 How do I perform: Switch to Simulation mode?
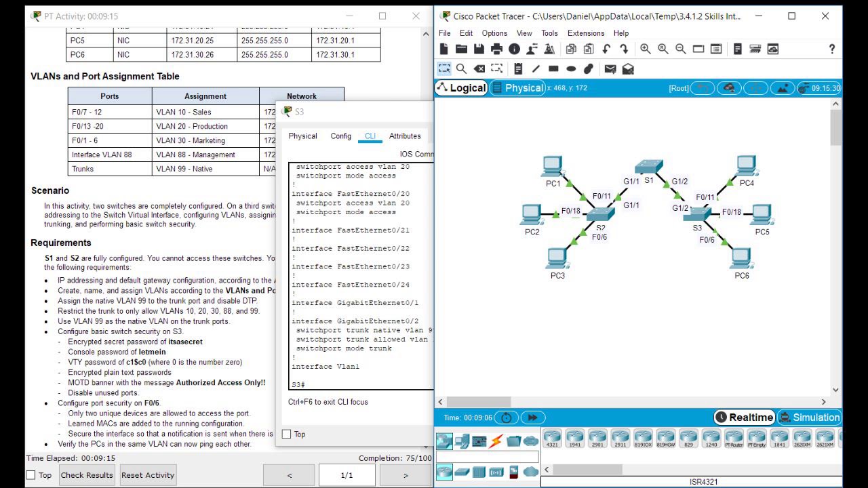point(810,418)
